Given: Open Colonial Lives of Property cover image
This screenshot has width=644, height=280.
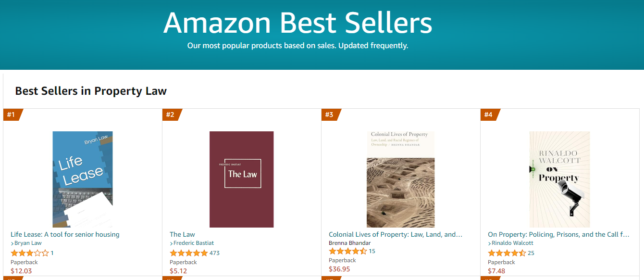Looking at the screenshot, I should point(400,179).
